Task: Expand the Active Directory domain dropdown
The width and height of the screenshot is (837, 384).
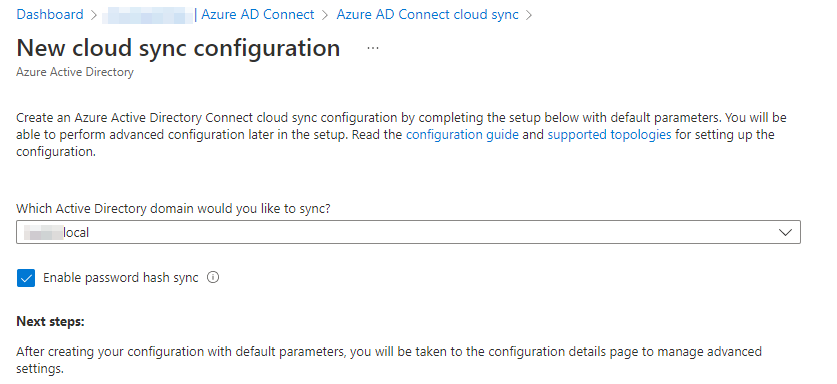Action: (x=408, y=232)
